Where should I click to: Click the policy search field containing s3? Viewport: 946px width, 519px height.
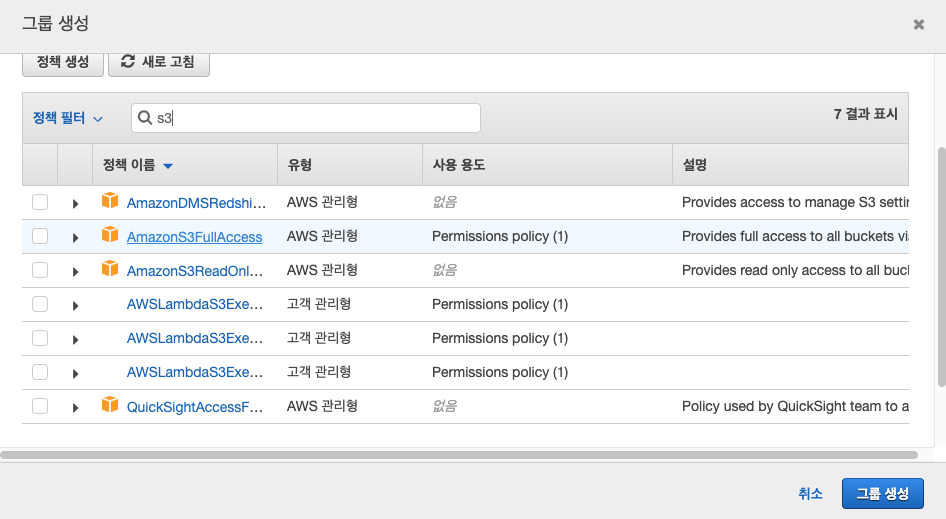[306, 118]
